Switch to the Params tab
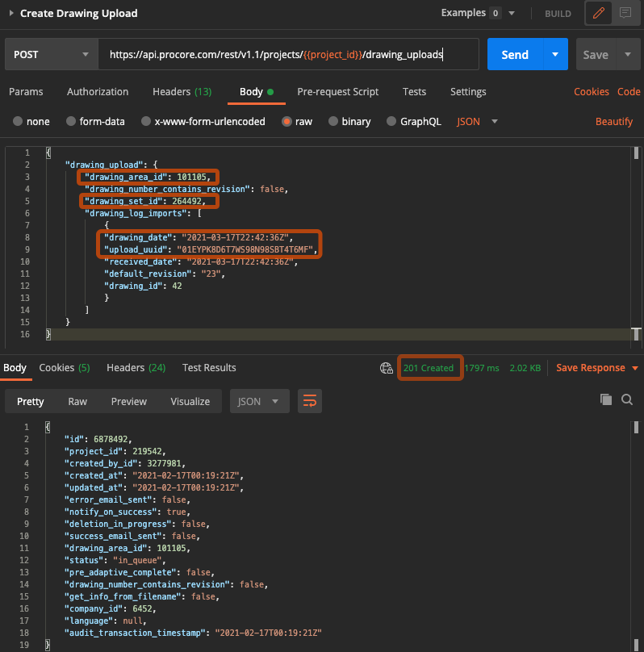The height and width of the screenshot is (652, 644). point(26,91)
